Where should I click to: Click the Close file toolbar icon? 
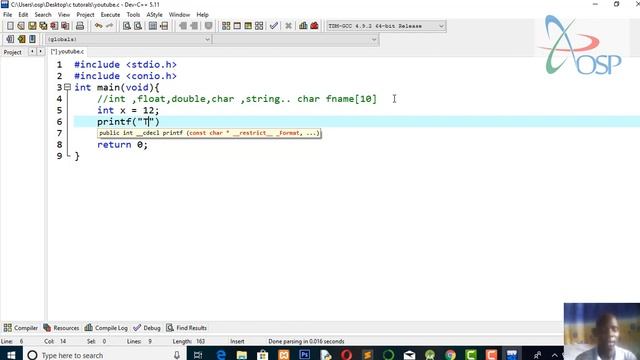pyautogui.click(x=54, y=26)
